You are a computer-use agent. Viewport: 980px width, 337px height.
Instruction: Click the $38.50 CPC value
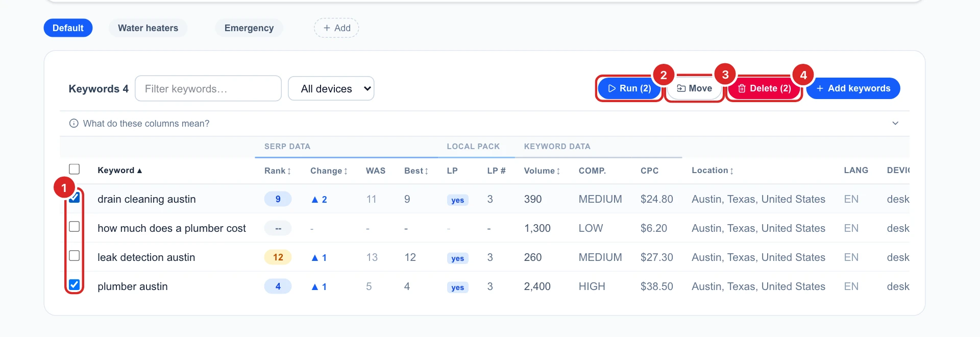(x=657, y=286)
